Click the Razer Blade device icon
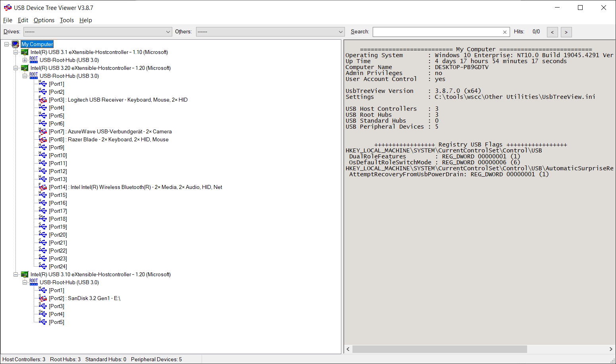 point(43,139)
